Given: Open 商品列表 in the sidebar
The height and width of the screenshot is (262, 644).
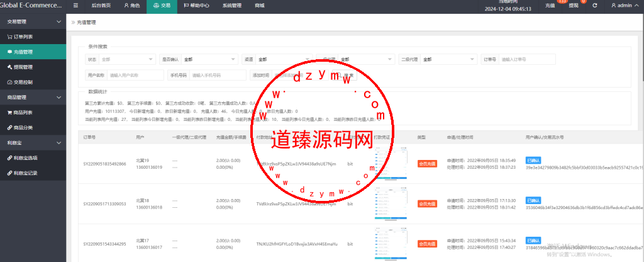Looking at the screenshot, I should point(33,112).
